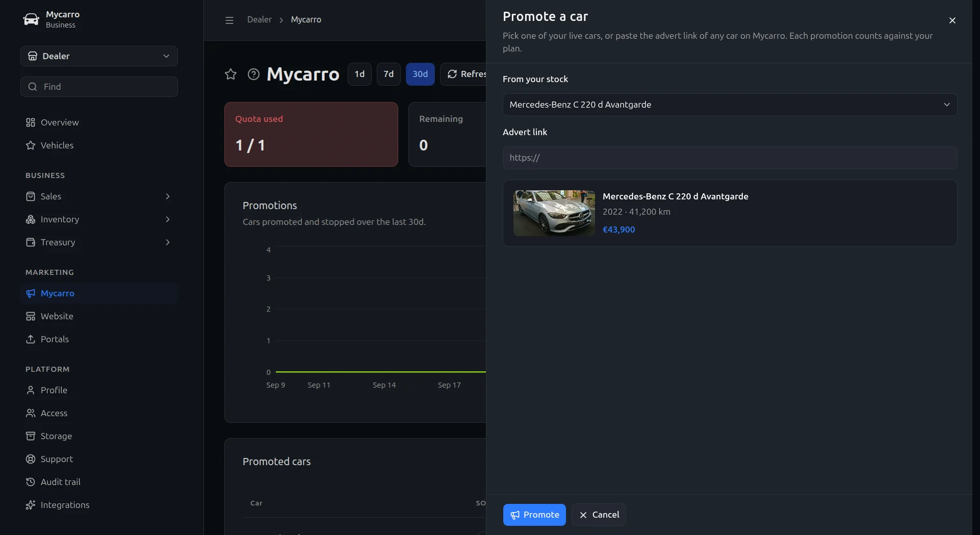Open the Support sidebar item

point(99,459)
